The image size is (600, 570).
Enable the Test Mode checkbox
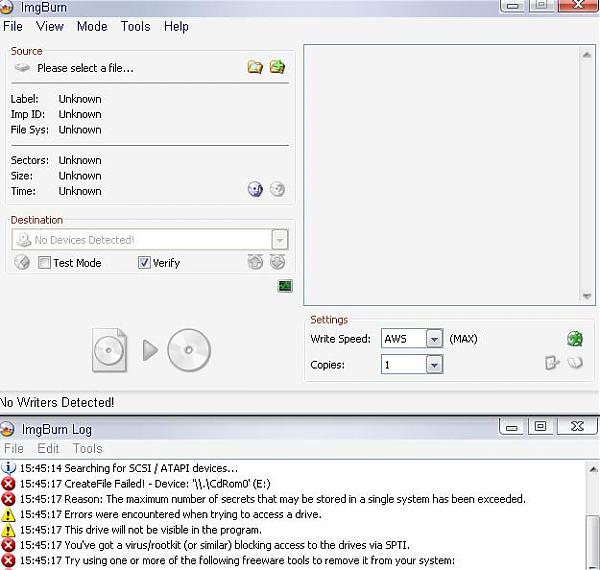(x=44, y=262)
